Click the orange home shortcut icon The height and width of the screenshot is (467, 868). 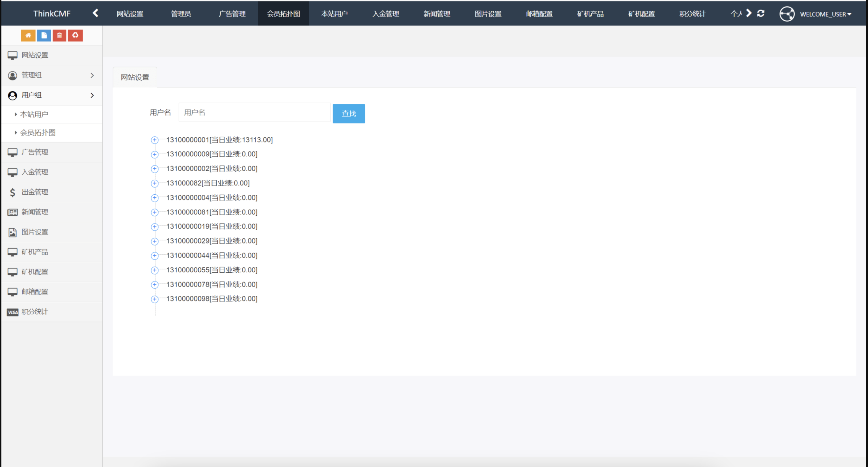point(28,35)
